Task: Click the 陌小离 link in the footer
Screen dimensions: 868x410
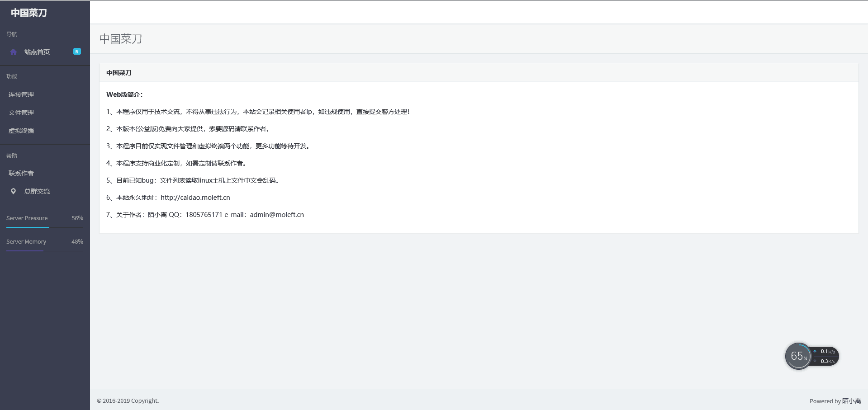Action: pyautogui.click(x=851, y=401)
